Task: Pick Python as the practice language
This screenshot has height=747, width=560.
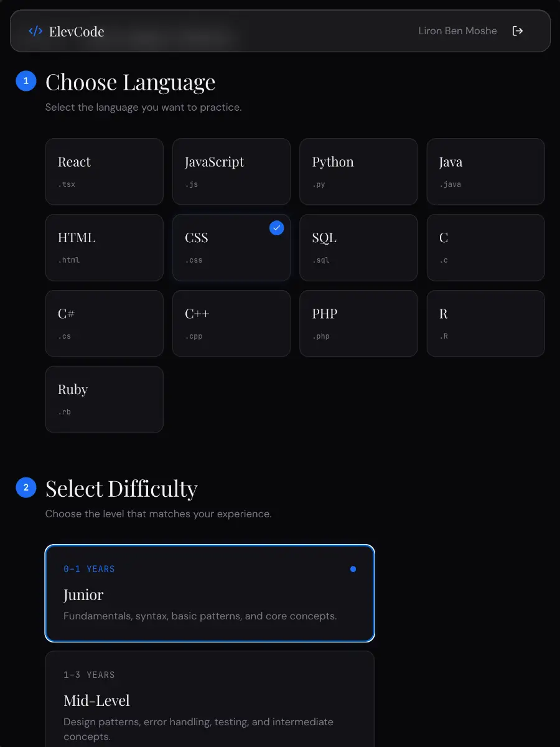Action: 358,172
